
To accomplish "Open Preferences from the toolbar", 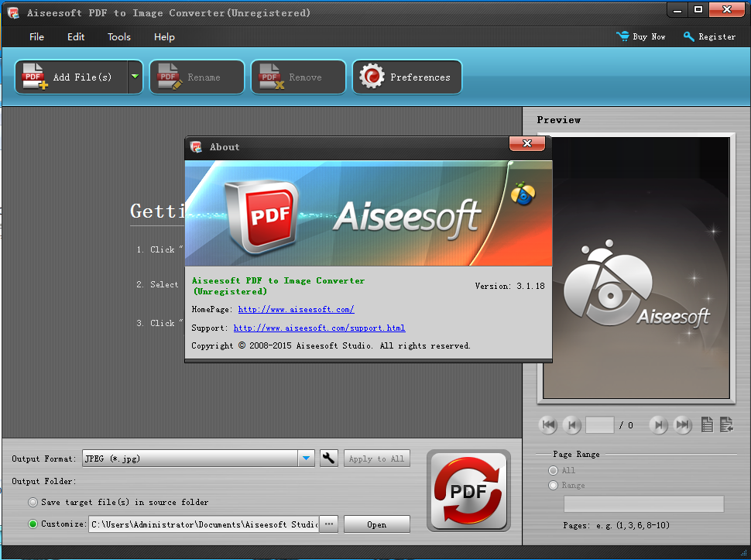I will [407, 77].
